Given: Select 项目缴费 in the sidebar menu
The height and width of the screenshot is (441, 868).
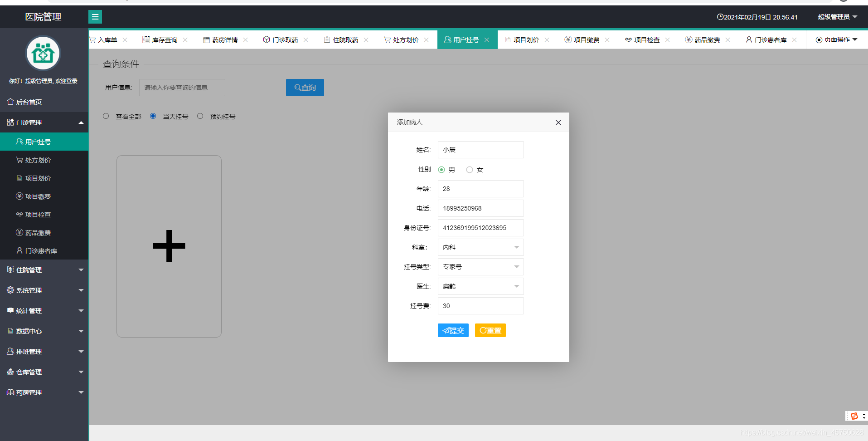Looking at the screenshot, I should tap(38, 196).
